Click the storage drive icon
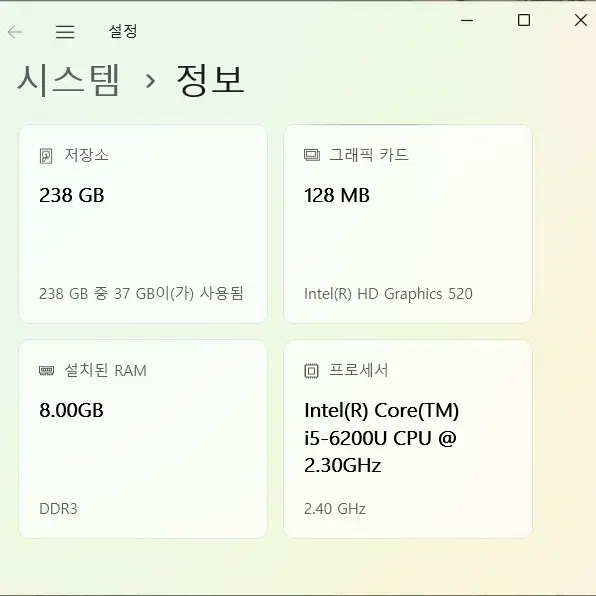596x596 pixels. [46, 156]
